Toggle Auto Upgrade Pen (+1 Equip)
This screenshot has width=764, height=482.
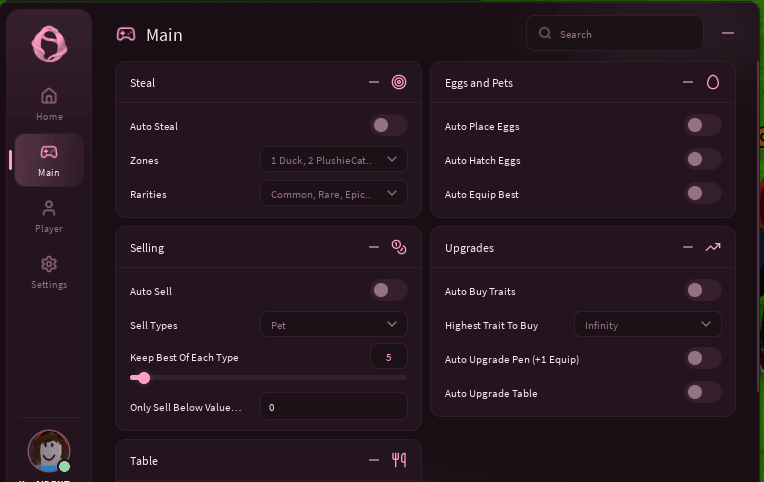703,359
